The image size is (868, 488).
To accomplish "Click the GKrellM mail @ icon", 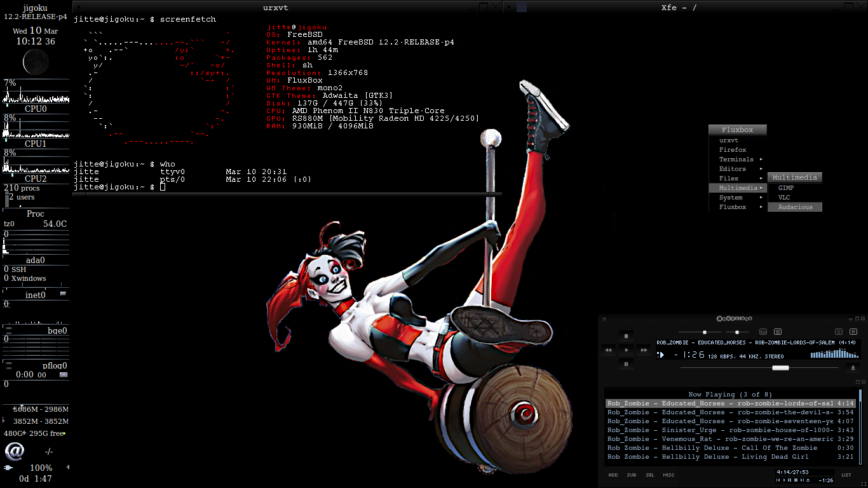I will [x=14, y=451].
